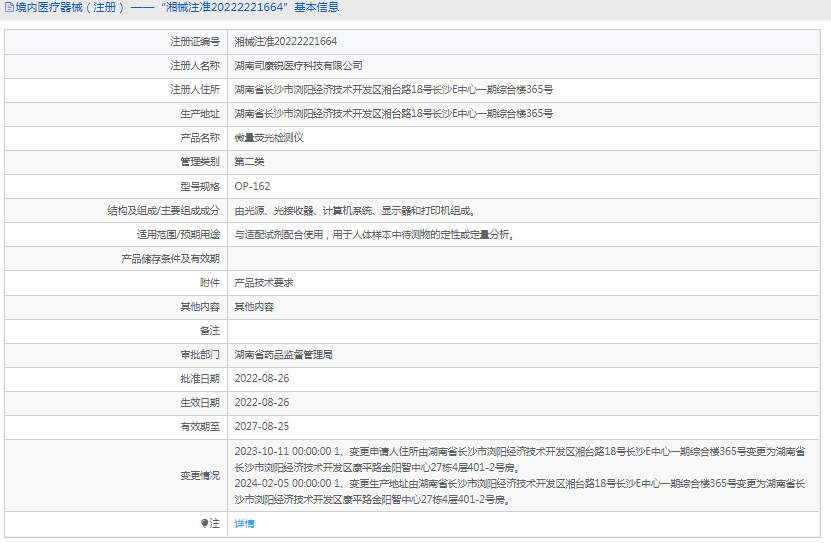Screen dimensions: 831x543
Task: Click the 附件 label
Action: pyautogui.click(x=210, y=283)
